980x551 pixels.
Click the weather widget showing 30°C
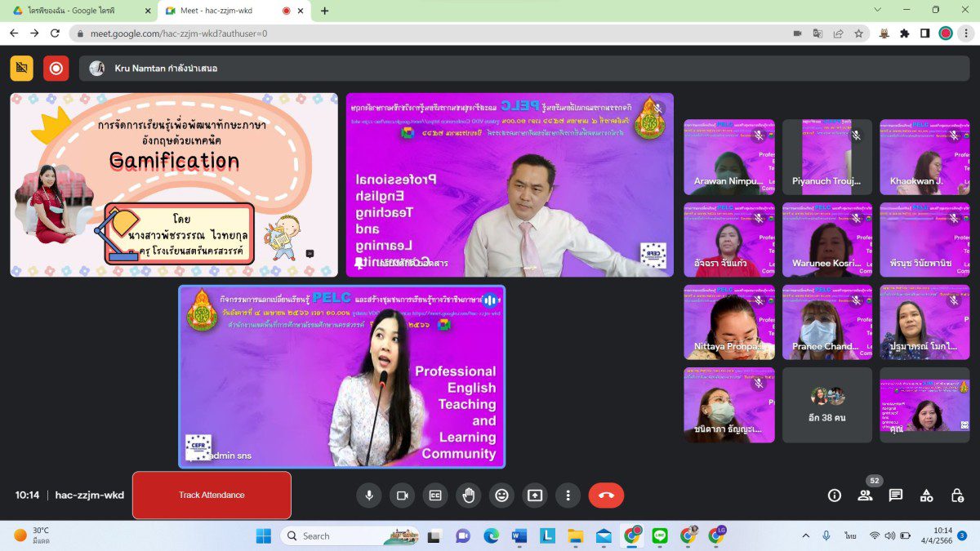[33, 535]
